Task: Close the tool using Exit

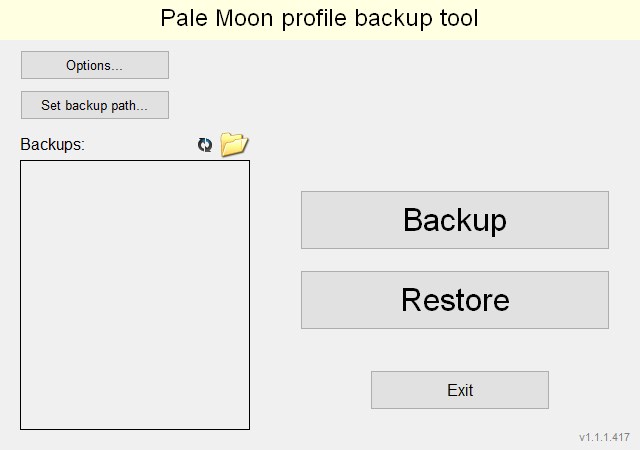Action: pyautogui.click(x=460, y=390)
